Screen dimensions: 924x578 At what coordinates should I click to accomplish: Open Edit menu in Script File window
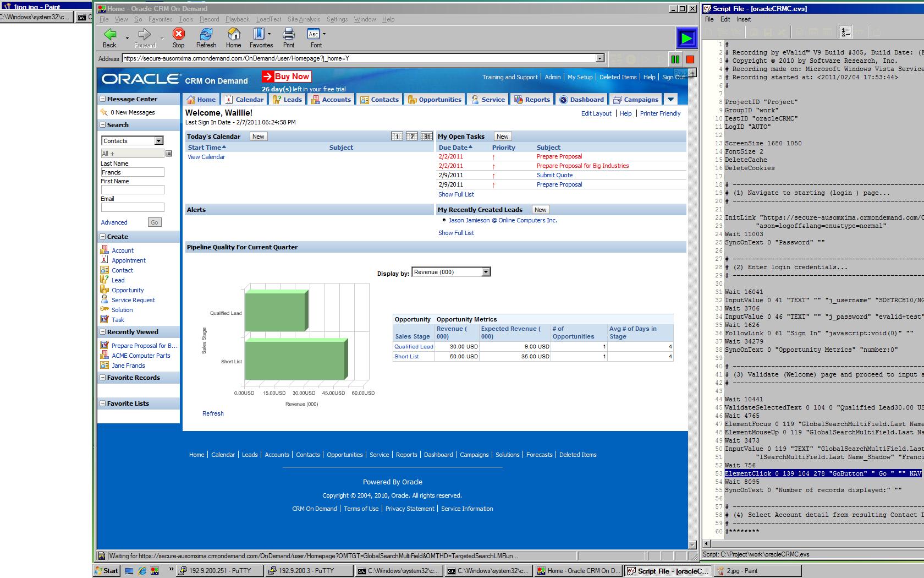tap(725, 19)
